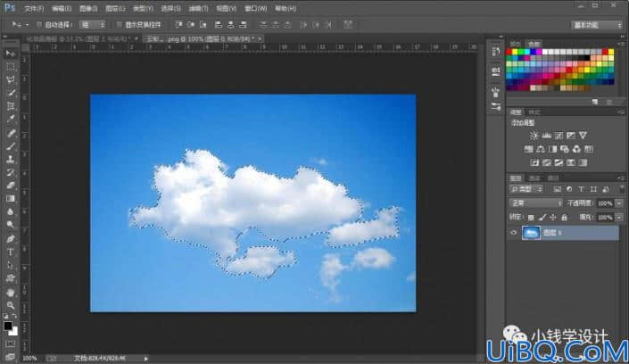
Task: Add a Levels adjustment layer
Action: (x=546, y=136)
